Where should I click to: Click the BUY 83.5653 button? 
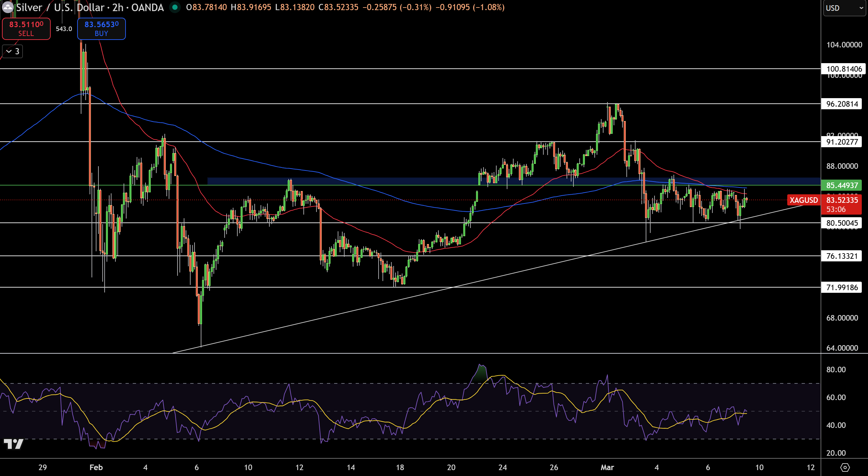pyautogui.click(x=101, y=29)
